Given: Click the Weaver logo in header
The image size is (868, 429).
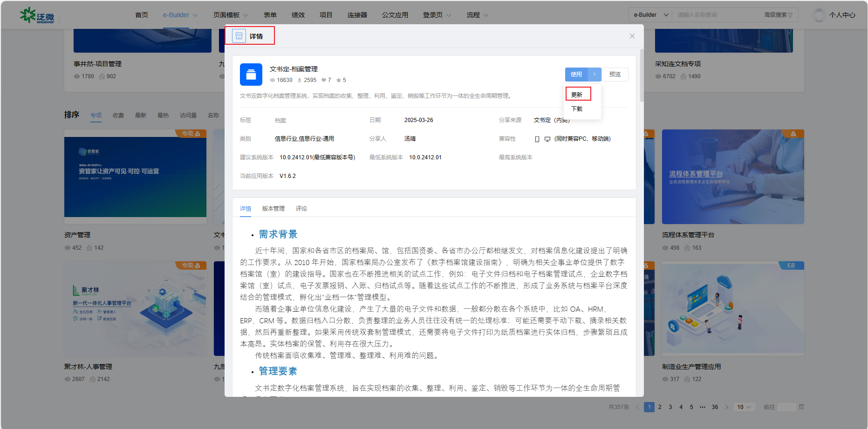Looking at the screenshot, I should (x=37, y=15).
